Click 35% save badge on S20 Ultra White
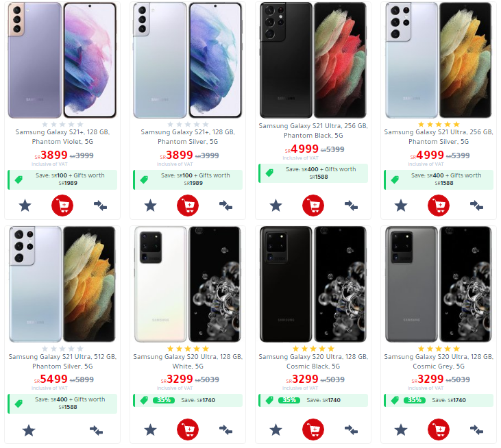 [x=164, y=400]
